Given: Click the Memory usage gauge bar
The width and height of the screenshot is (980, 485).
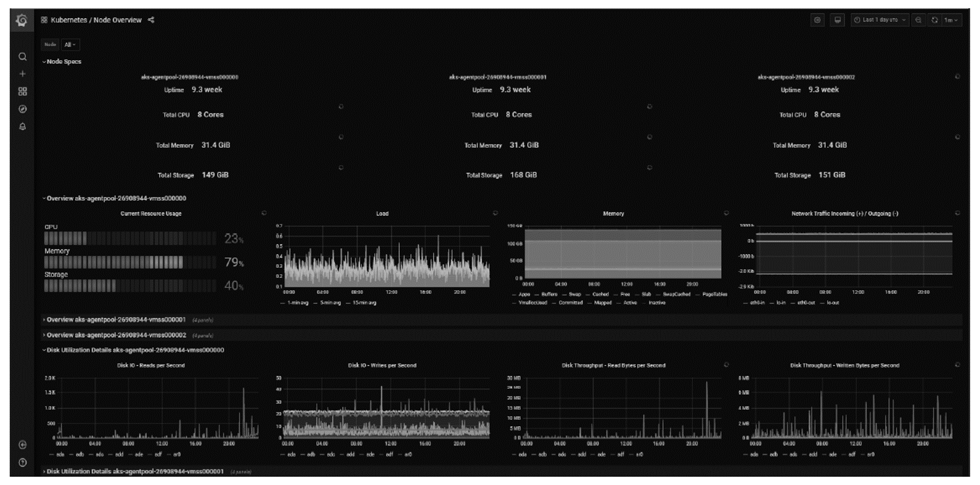Looking at the screenshot, I should 130,262.
